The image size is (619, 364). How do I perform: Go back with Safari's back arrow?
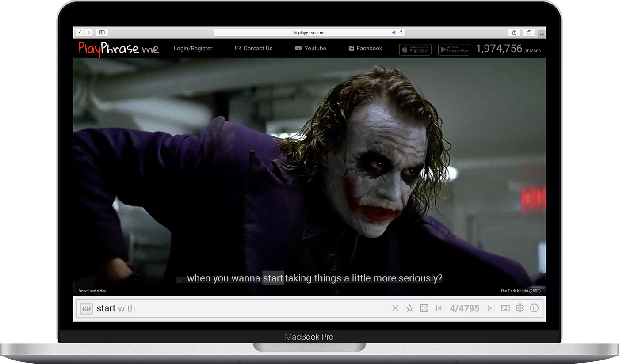click(x=80, y=32)
